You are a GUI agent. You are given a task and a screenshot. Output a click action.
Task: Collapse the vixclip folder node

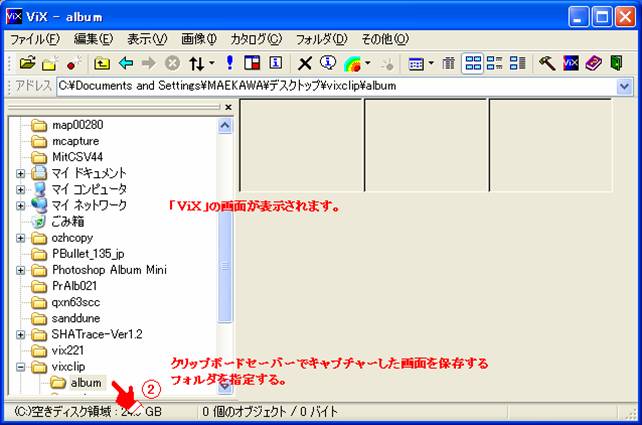21,366
